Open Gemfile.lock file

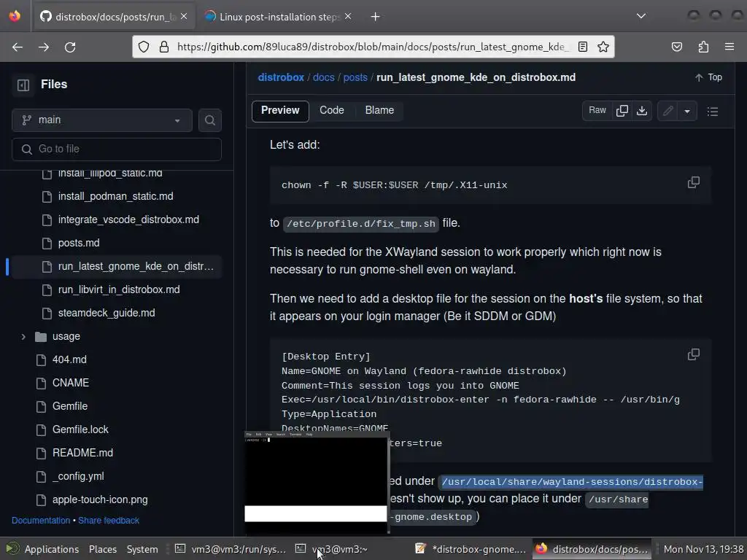click(80, 429)
